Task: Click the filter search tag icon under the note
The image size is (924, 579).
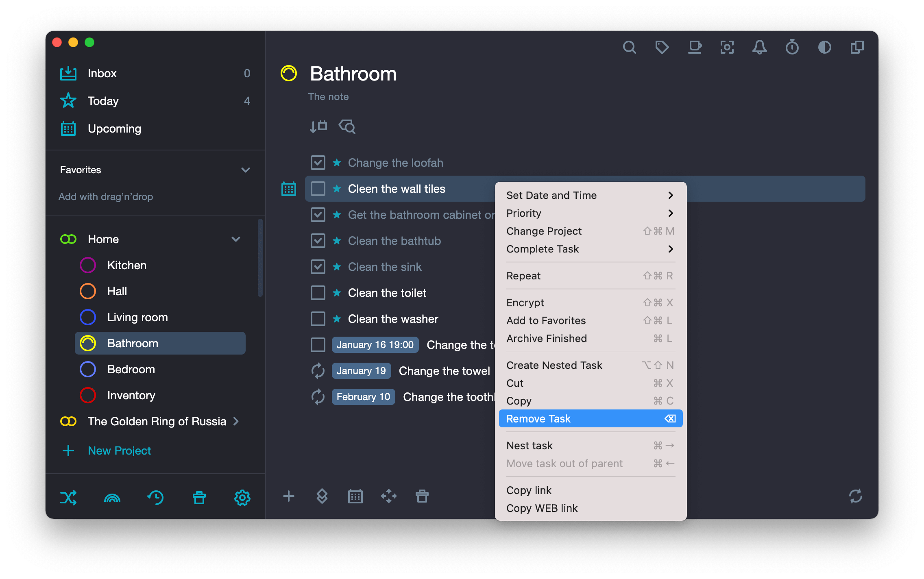Action: tap(347, 127)
